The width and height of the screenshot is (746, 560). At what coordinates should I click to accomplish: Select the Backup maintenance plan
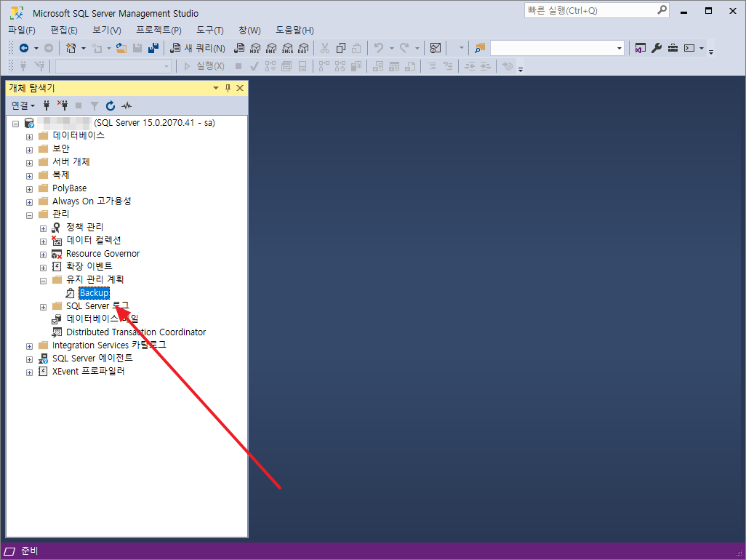tap(94, 293)
